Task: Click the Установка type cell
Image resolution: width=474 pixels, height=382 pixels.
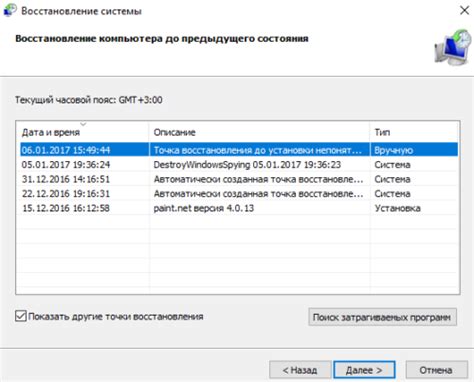Action: pos(397,208)
